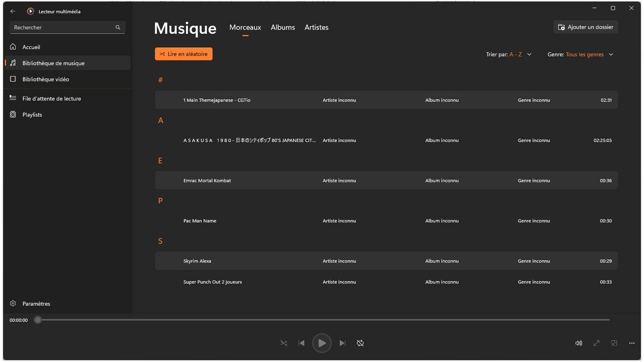This screenshot has width=644, height=362.
Task: Click Lire en aléatoire to shuffle play
Action: pos(184,54)
